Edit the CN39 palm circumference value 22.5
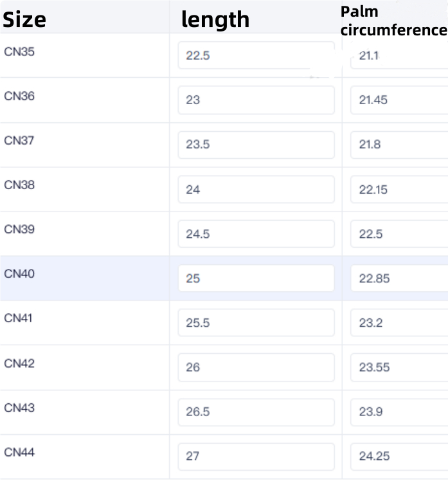Viewport: 448px width, 483px height. [x=399, y=234]
